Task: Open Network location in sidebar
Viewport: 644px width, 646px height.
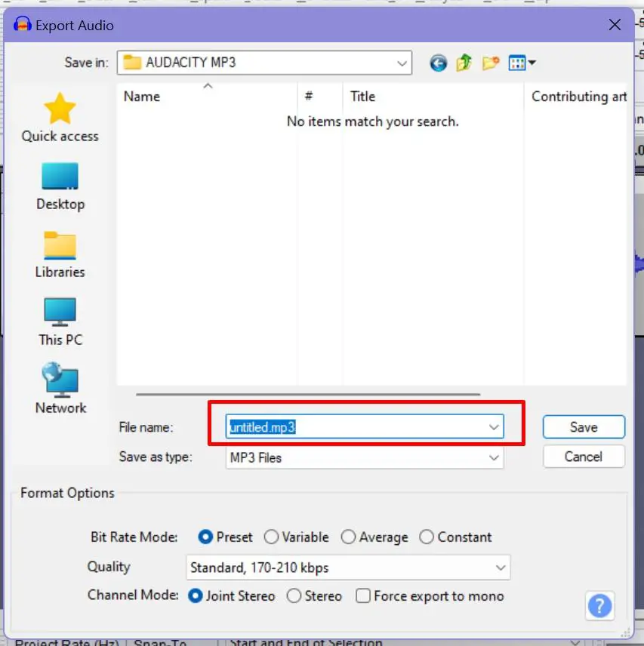Action: point(60,389)
